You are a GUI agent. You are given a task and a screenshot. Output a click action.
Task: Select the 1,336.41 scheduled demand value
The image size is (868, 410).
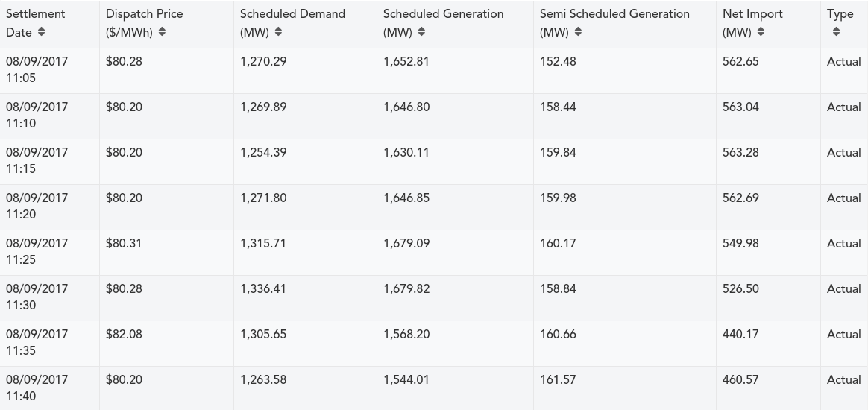(x=263, y=288)
